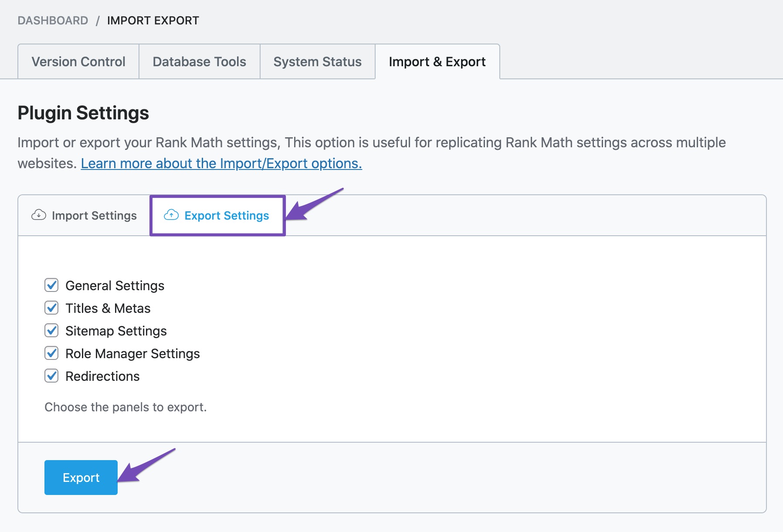Select the Export Settings sub-tab label

[227, 215]
